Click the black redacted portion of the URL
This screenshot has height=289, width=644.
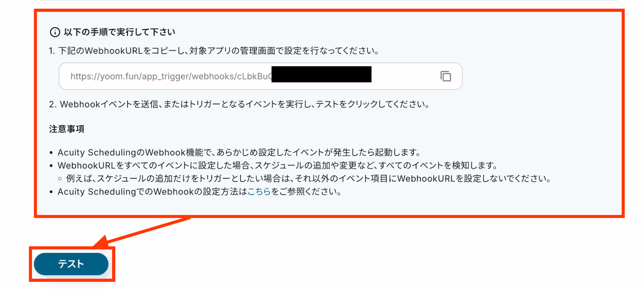[x=321, y=75]
